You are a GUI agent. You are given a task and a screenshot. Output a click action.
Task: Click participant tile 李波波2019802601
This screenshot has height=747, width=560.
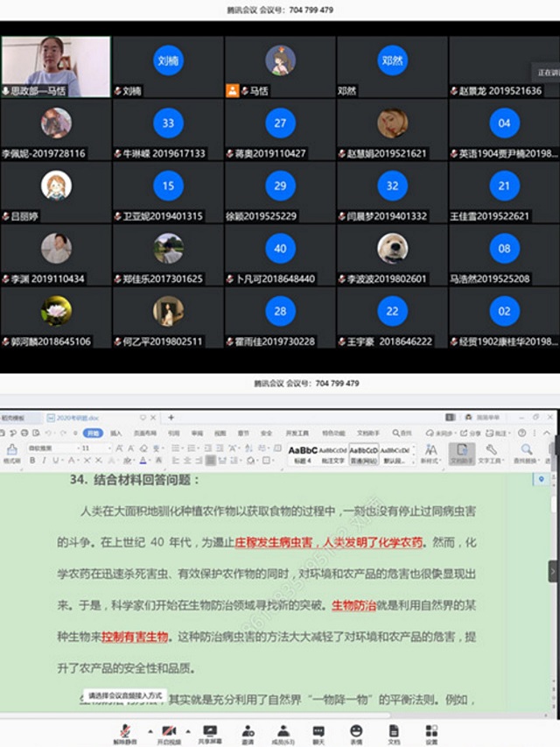[x=392, y=255]
